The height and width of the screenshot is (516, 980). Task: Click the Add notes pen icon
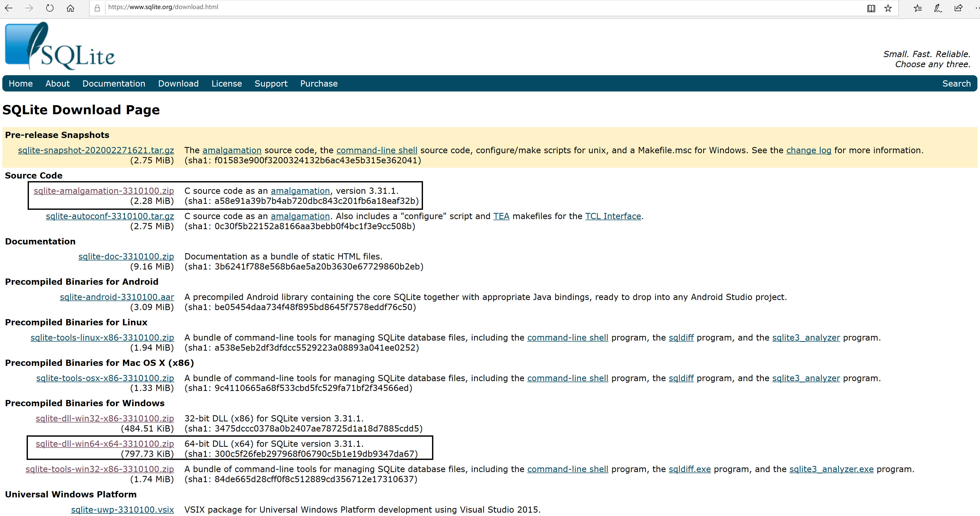[x=938, y=8]
